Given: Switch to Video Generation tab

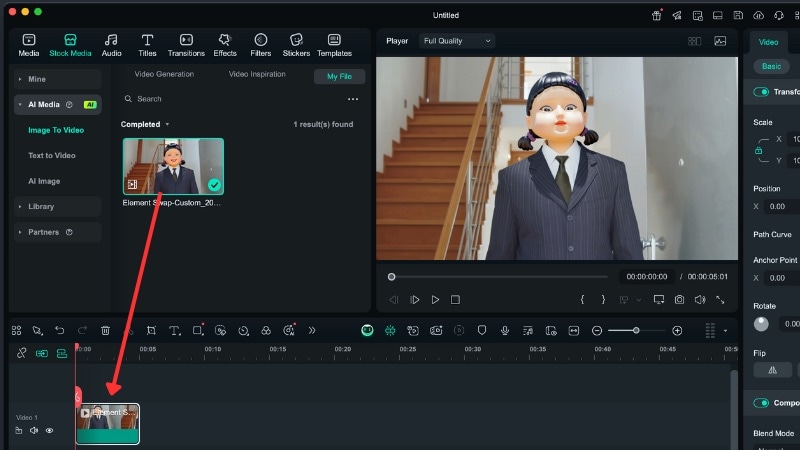Looking at the screenshot, I should pyautogui.click(x=164, y=74).
